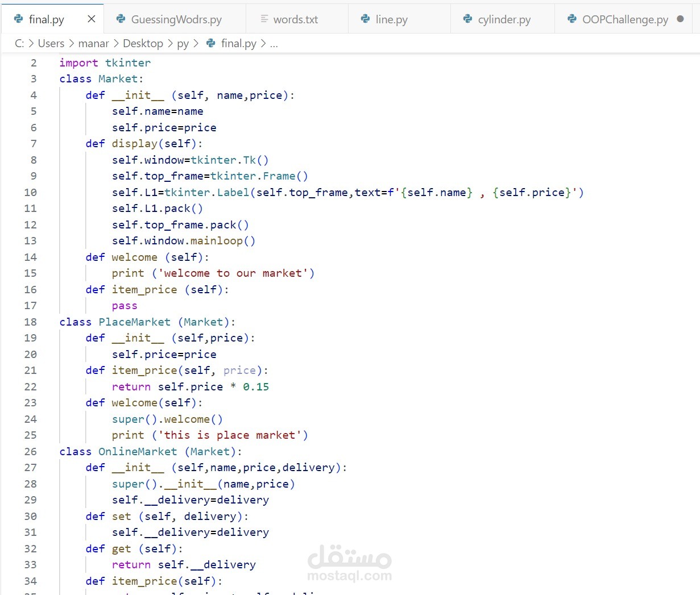Click the text file icon on words.txt tab

[x=264, y=19]
